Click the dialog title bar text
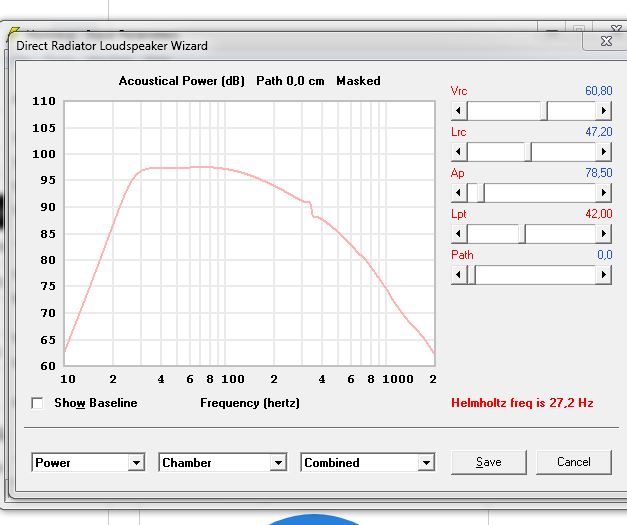The width and height of the screenshot is (627, 525). (x=112, y=46)
